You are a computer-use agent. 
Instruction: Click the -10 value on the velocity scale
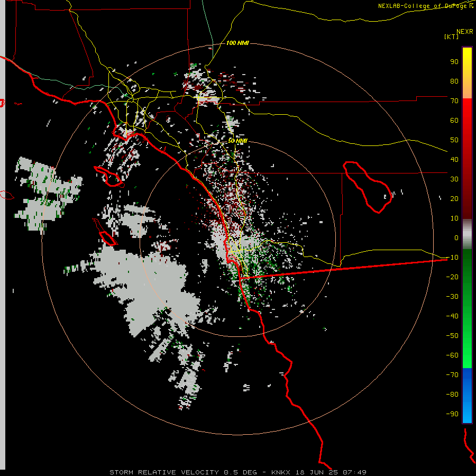coord(452,258)
